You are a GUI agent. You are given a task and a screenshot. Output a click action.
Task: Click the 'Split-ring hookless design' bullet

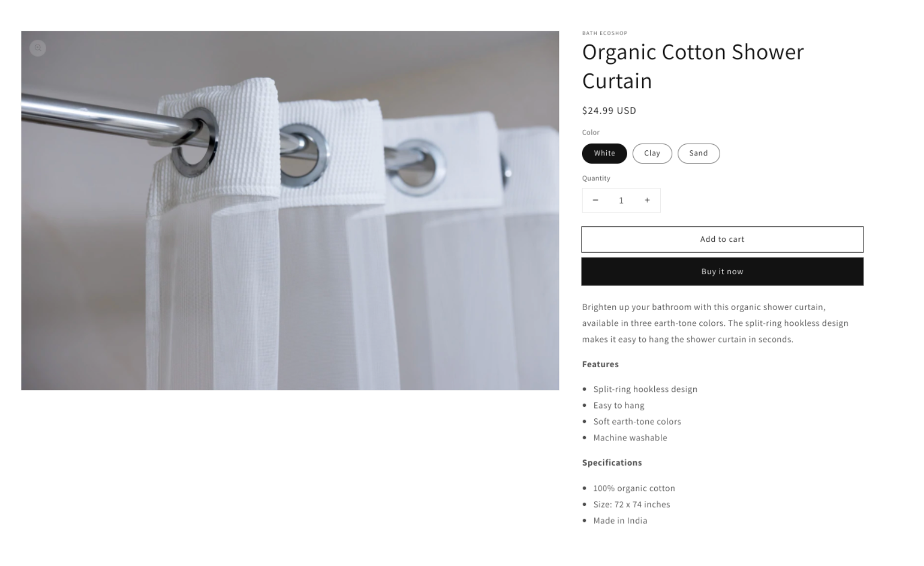pos(645,389)
